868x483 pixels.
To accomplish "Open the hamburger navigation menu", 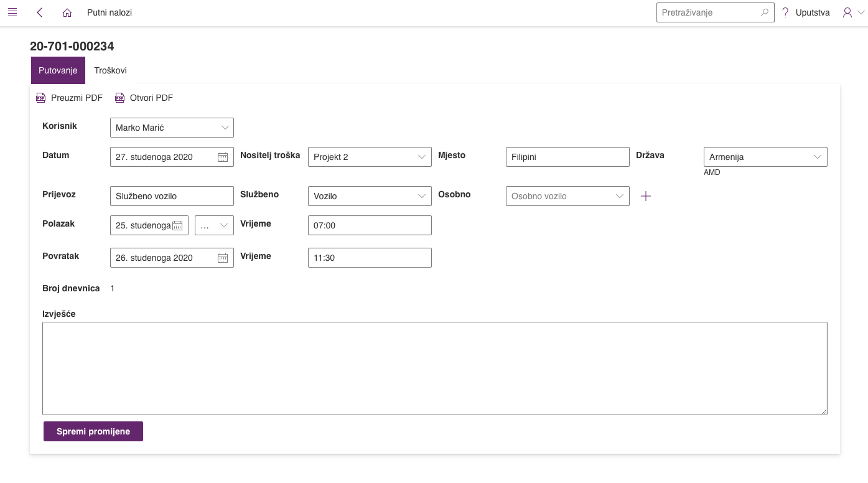I will (12, 12).
